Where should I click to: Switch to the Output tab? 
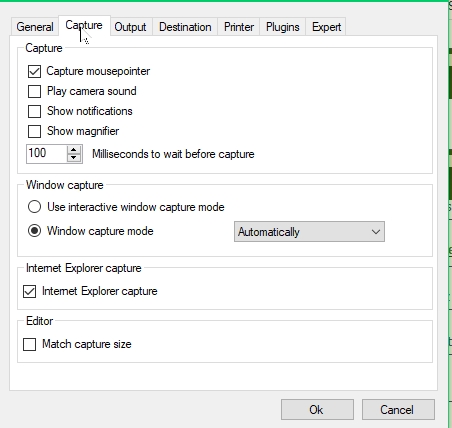pyautogui.click(x=130, y=27)
